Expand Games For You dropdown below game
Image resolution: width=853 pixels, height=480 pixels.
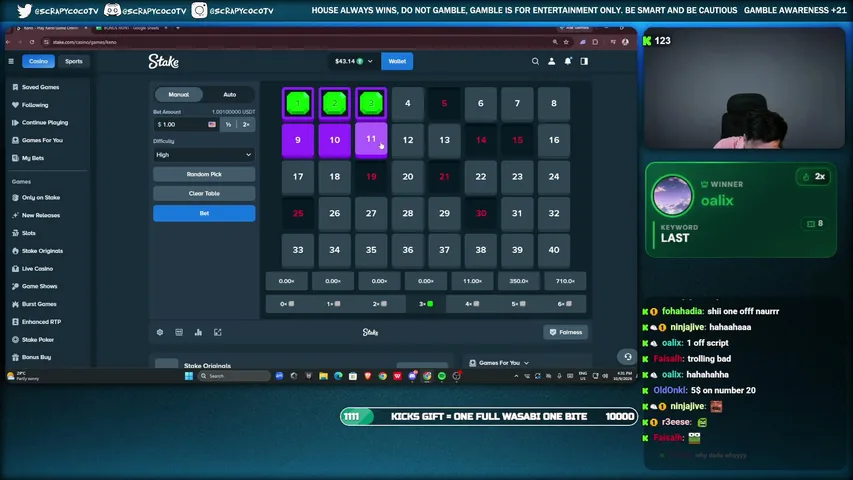(499, 363)
